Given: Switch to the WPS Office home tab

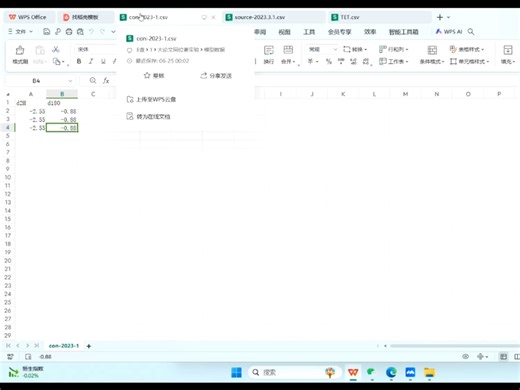Looking at the screenshot, I should point(28,17).
